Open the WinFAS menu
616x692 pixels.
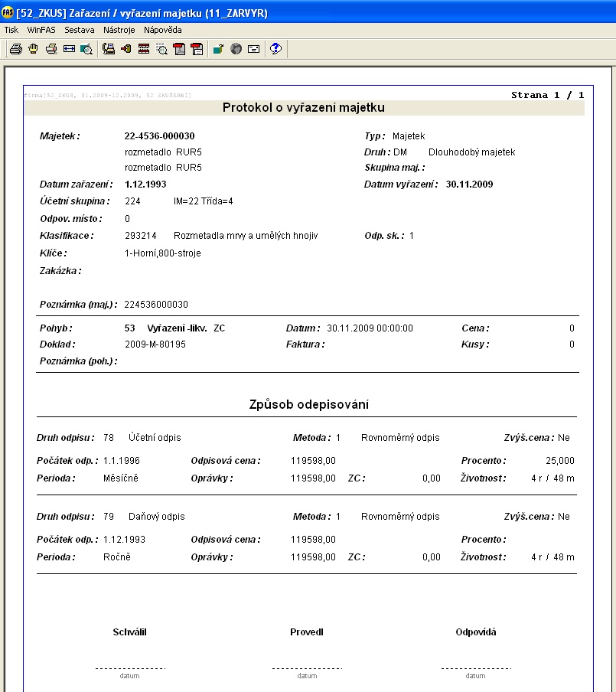(x=41, y=30)
